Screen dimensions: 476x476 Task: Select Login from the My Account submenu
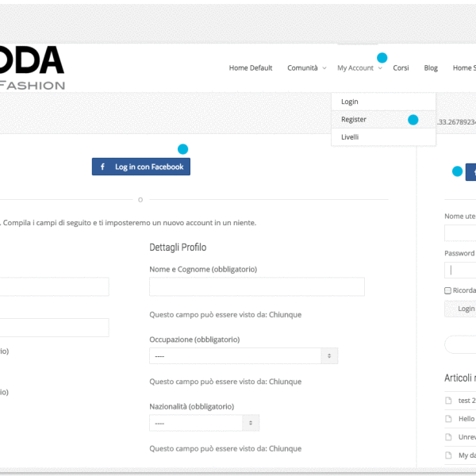pos(350,102)
